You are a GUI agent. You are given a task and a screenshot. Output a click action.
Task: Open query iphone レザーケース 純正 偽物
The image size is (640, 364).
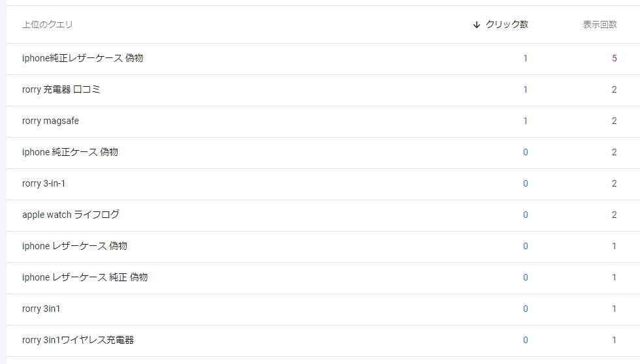pos(85,277)
